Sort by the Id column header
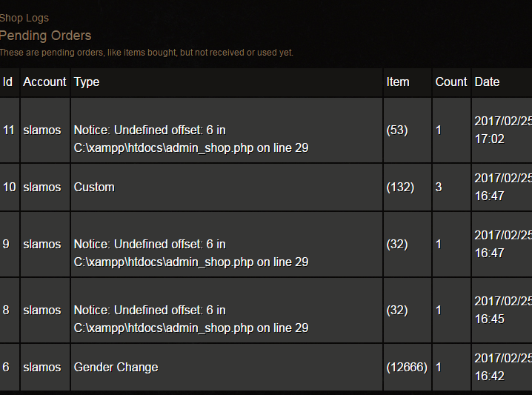Screen dimensions: 532x395 click(8, 82)
